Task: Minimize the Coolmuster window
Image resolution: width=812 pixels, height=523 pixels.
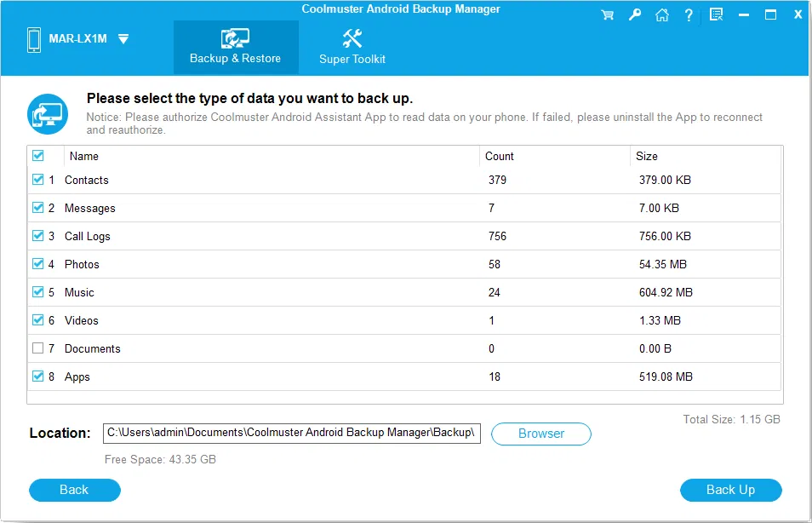Action: click(x=744, y=15)
